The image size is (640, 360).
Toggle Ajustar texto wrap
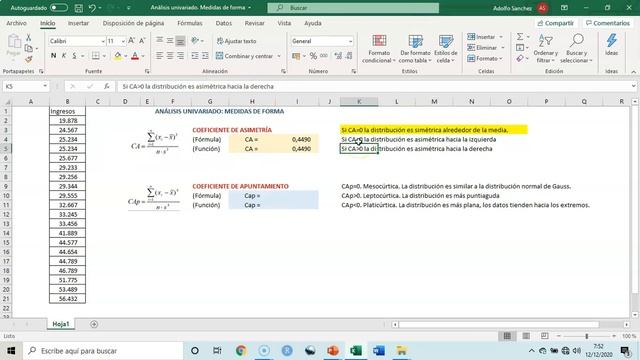pyautogui.click(x=237, y=41)
